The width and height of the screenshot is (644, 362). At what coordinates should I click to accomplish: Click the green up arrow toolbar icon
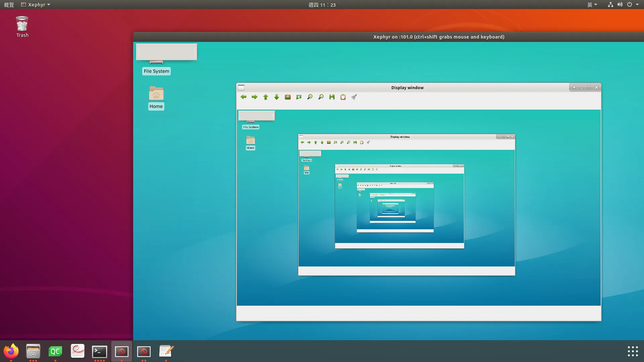[x=266, y=97]
